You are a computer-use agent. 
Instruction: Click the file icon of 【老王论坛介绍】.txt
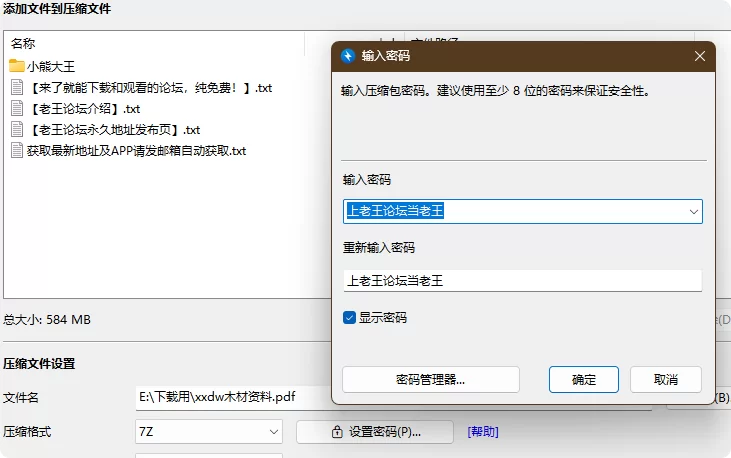pos(17,108)
